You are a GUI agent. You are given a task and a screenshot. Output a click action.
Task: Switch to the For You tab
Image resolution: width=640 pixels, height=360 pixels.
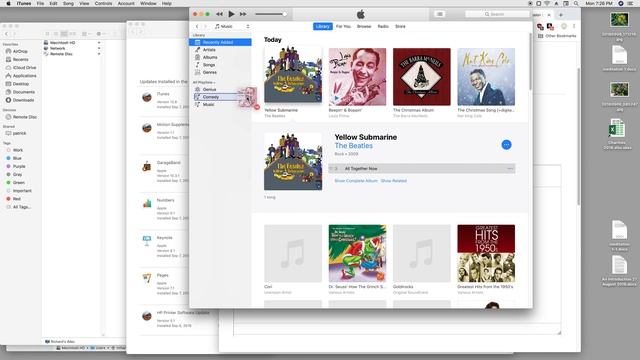click(x=343, y=26)
